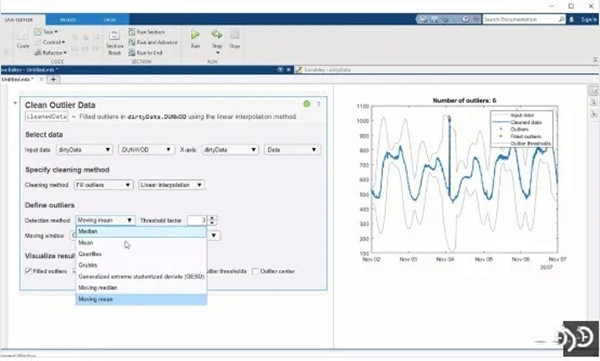
Task: Collapse the toolstrip ribbon
Action: [x=595, y=60]
